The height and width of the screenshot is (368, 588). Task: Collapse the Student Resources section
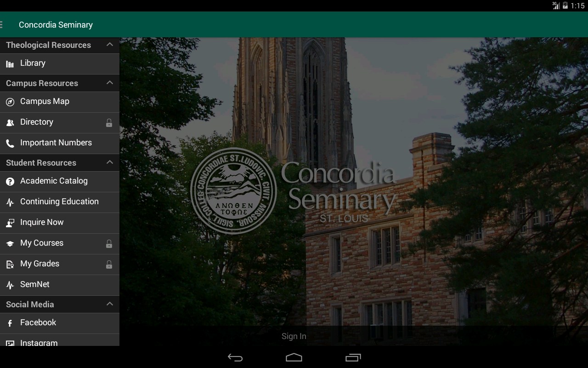[x=109, y=162]
